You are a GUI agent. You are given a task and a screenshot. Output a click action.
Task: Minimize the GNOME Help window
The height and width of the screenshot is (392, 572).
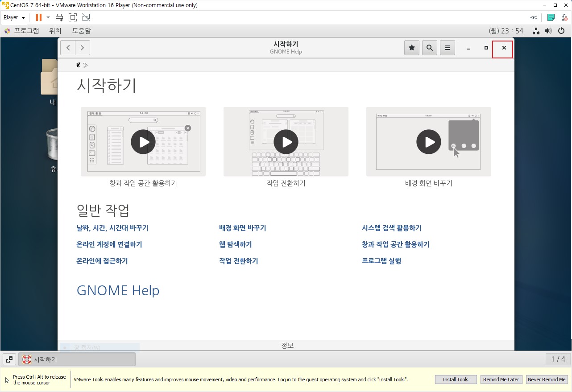(x=468, y=48)
